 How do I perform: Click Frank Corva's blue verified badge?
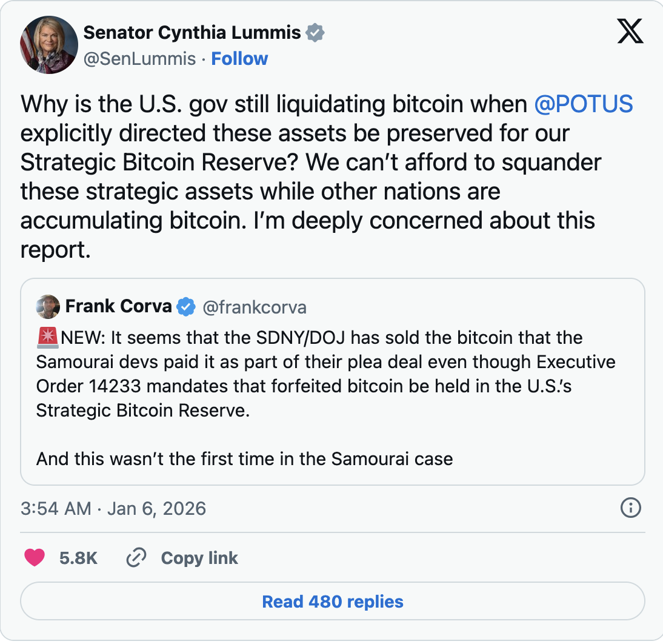(x=186, y=307)
